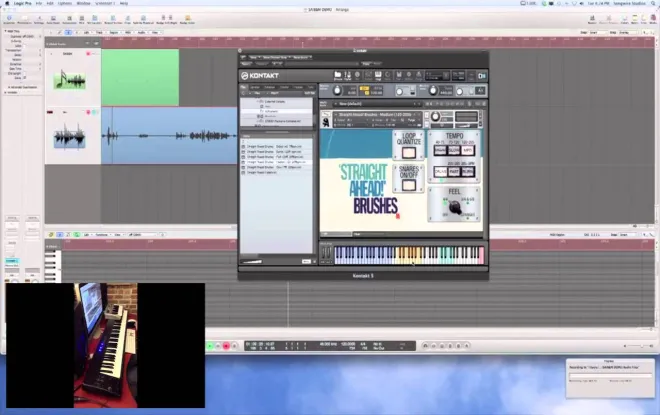Image resolution: width=660 pixels, height=415 pixels.
Task: Click the Kontakt Purge icon
Action: [418, 75]
